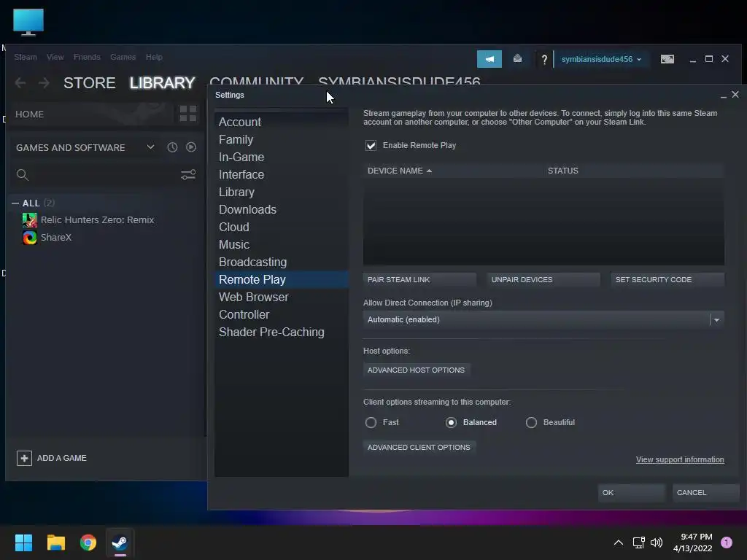Switch to grid view icon beside HOME
The image size is (747, 560).
pyautogui.click(x=187, y=113)
